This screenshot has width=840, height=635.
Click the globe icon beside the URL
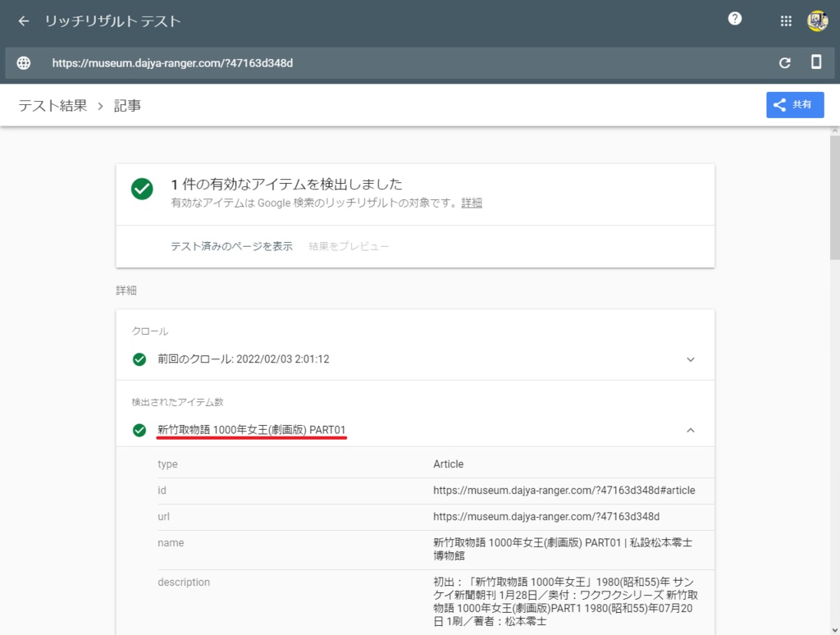(22, 62)
